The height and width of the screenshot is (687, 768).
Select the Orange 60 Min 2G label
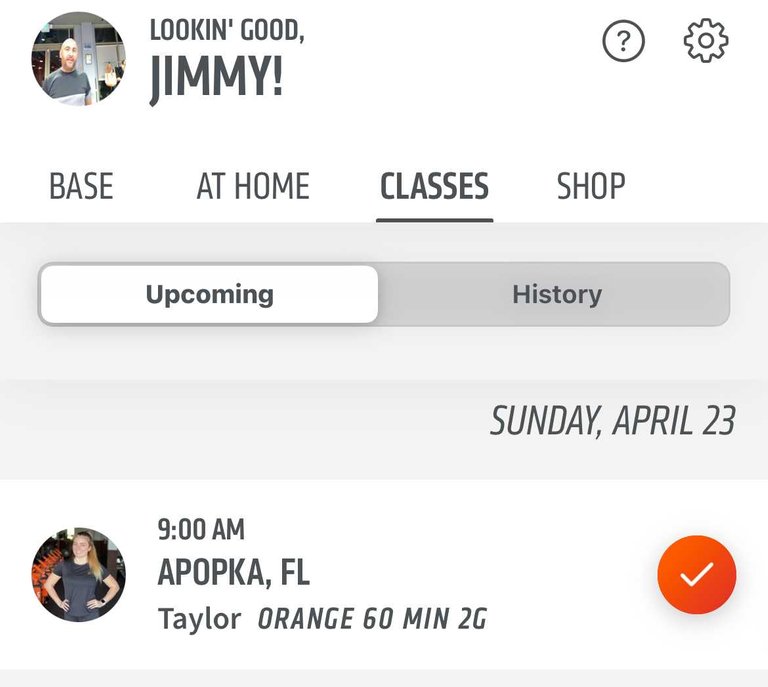pyautogui.click(x=372, y=618)
